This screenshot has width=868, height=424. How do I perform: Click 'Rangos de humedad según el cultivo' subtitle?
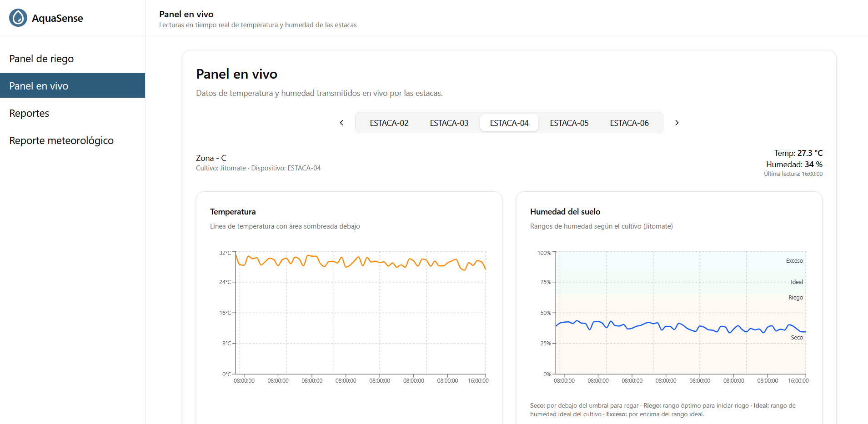tap(601, 226)
